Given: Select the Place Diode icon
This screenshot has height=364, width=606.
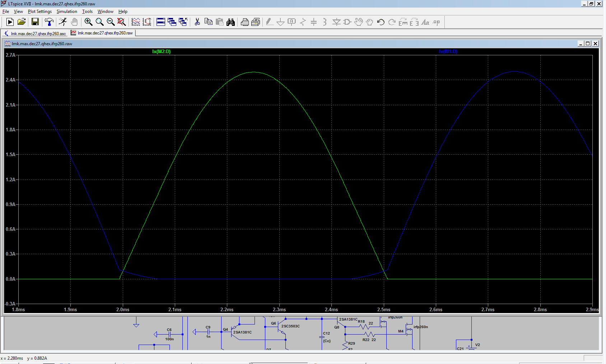Looking at the screenshot, I should click(336, 22).
